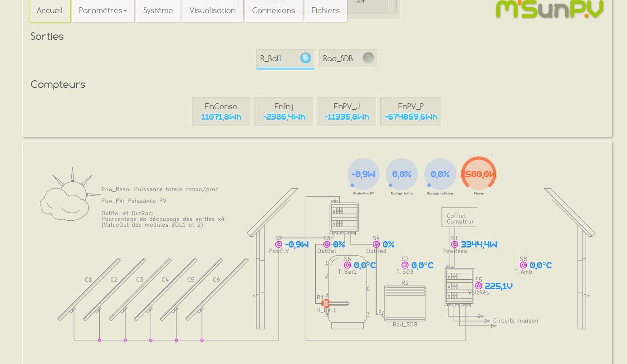Click the R2 Rad_SDB radiator icon
Screen dimensions: 627x364
[405, 303]
